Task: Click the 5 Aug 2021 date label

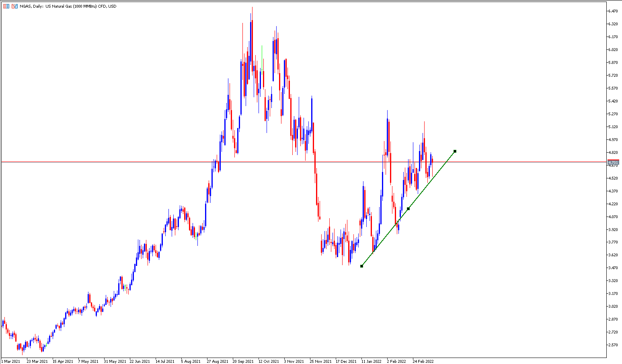Action: click(191, 361)
